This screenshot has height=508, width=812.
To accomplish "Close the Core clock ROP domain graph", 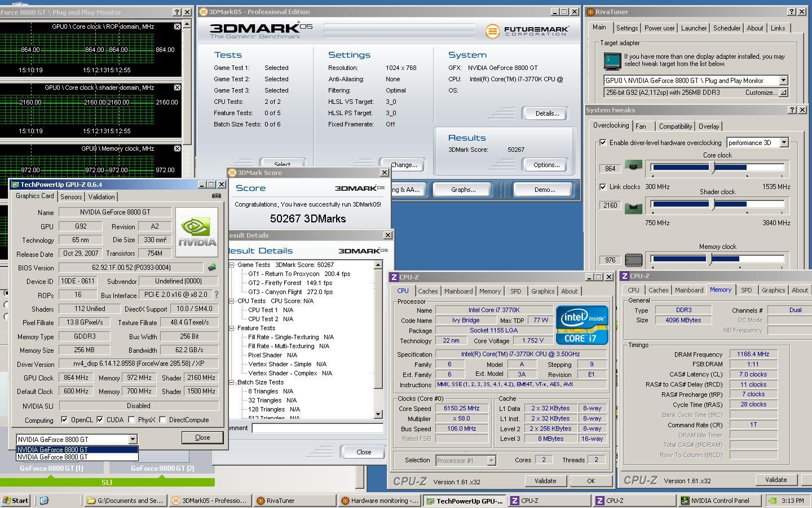I will click(177, 27).
